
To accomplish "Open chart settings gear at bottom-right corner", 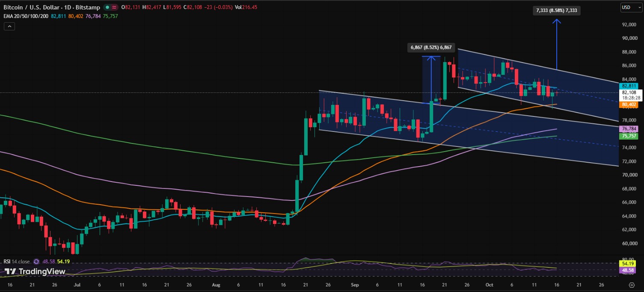I will point(632,284).
